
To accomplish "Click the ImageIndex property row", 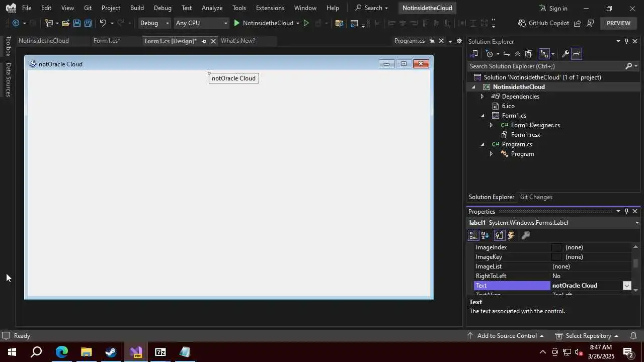I will (553, 247).
